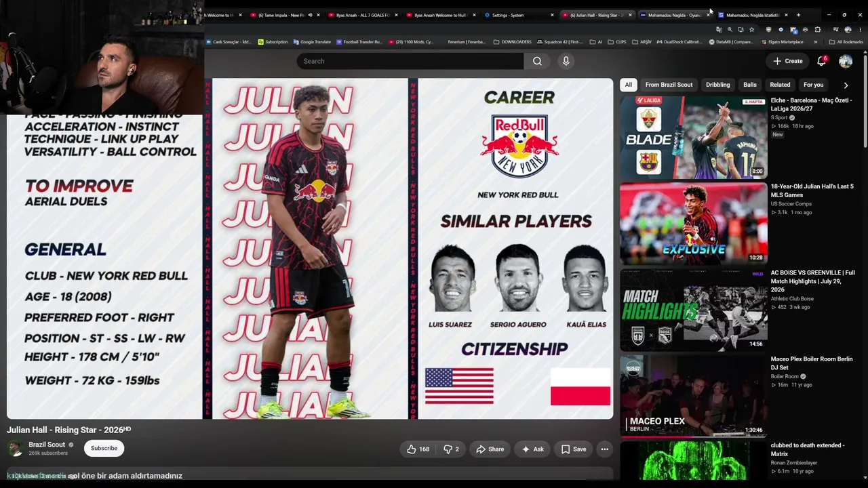
Task: Click the YouTube search input field
Action: tap(410, 61)
